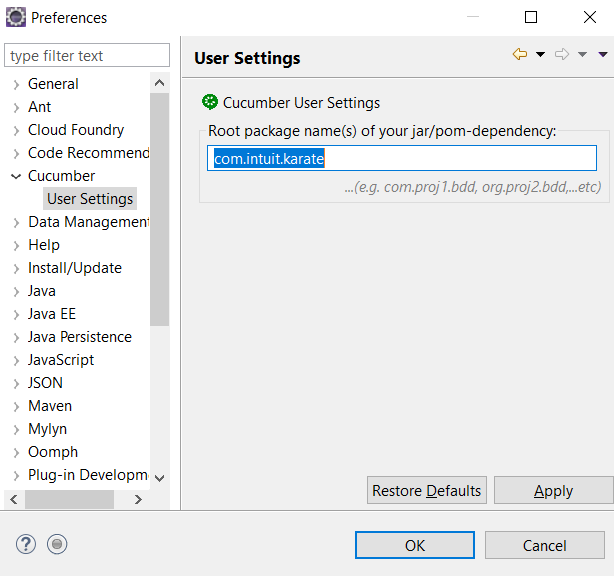Expand the General preferences node

pos(16,84)
